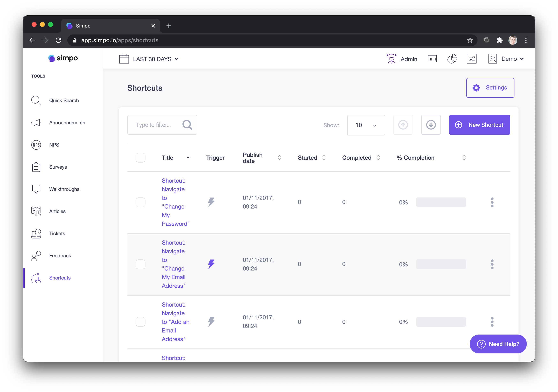This screenshot has height=392, width=558.
Task: Reload the page in the browser
Action: [58, 40]
